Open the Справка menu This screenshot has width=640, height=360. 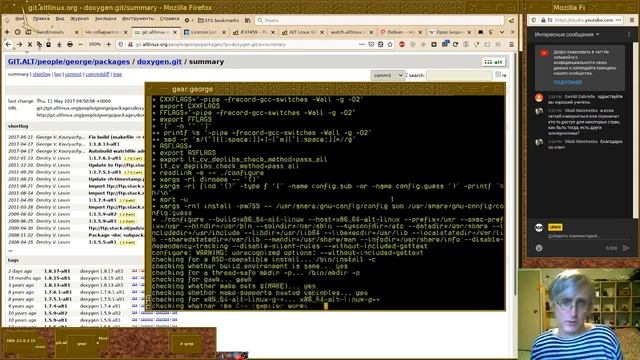(169, 19)
